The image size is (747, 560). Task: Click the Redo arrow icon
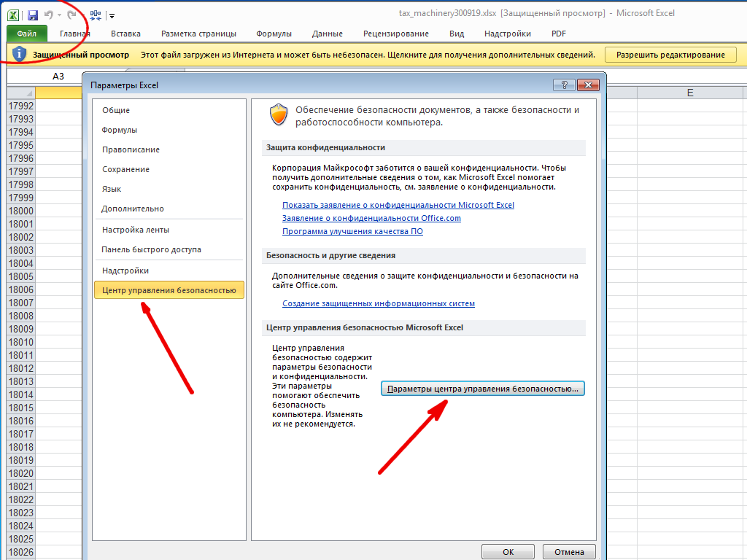click(x=71, y=15)
